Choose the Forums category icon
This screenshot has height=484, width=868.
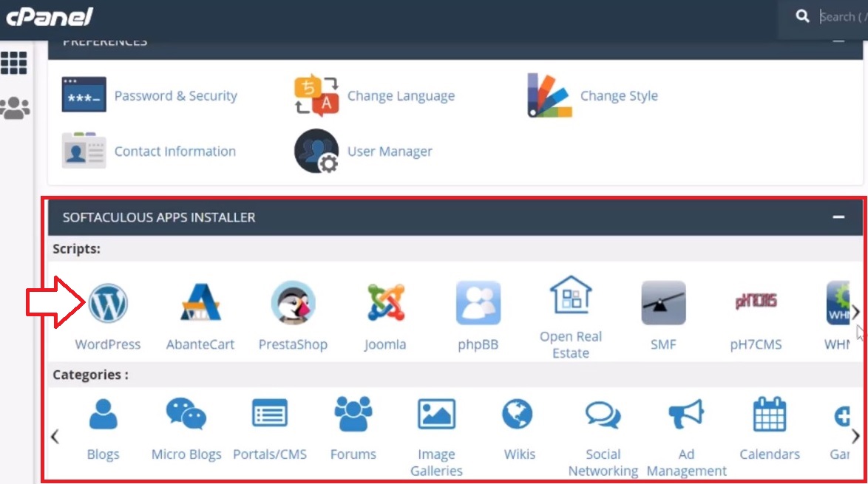353,413
